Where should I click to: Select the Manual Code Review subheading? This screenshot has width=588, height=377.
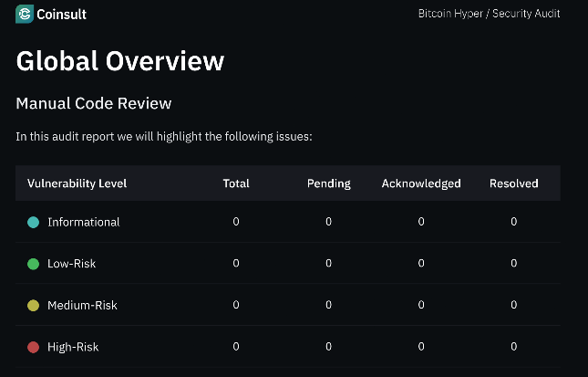pos(94,103)
